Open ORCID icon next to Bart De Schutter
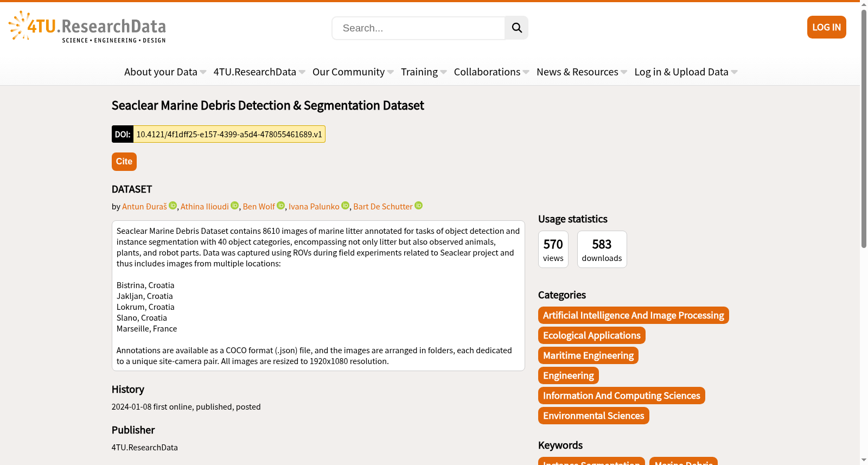This screenshot has width=868, height=465. coord(419,206)
